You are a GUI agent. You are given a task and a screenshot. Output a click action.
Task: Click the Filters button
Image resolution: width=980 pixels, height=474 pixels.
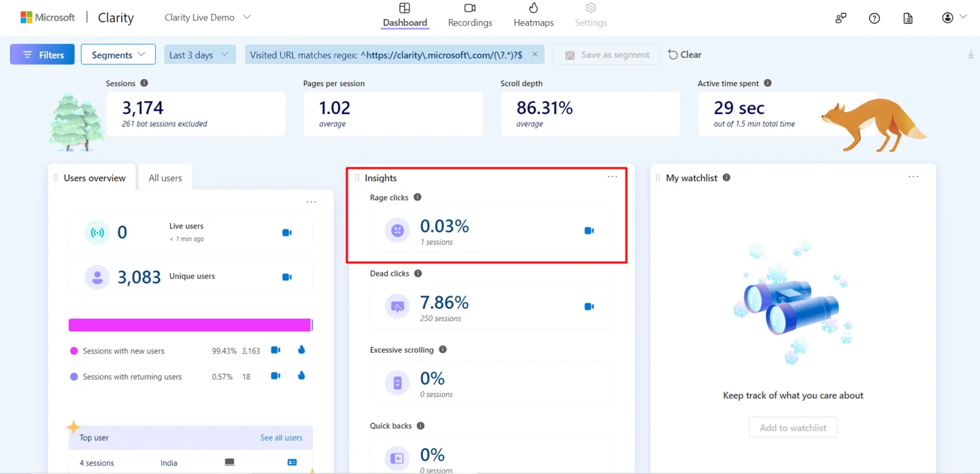click(x=43, y=55)
